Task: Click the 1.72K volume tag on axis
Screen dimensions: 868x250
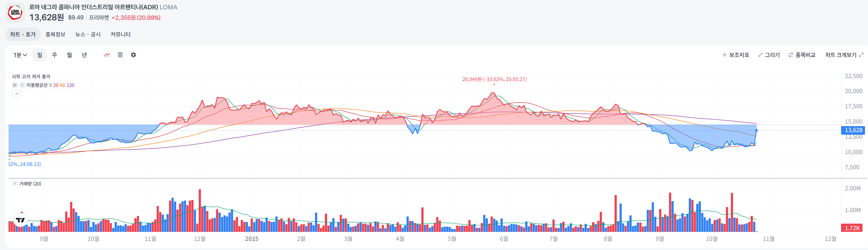Action: pyautogui.click(x=852, y=228)
